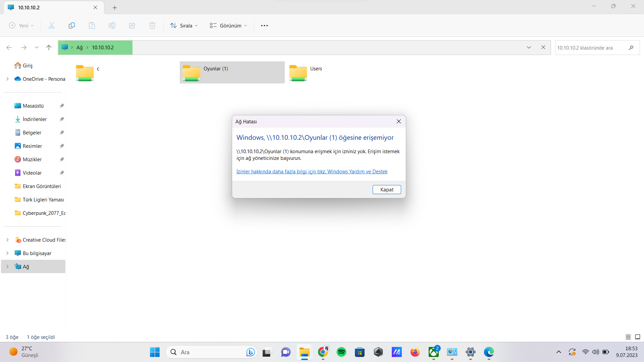The height and width of the screenshot is (362, 644).
Task: Expand the Bu bilgisayar tree node
Action: pos(7,253)
